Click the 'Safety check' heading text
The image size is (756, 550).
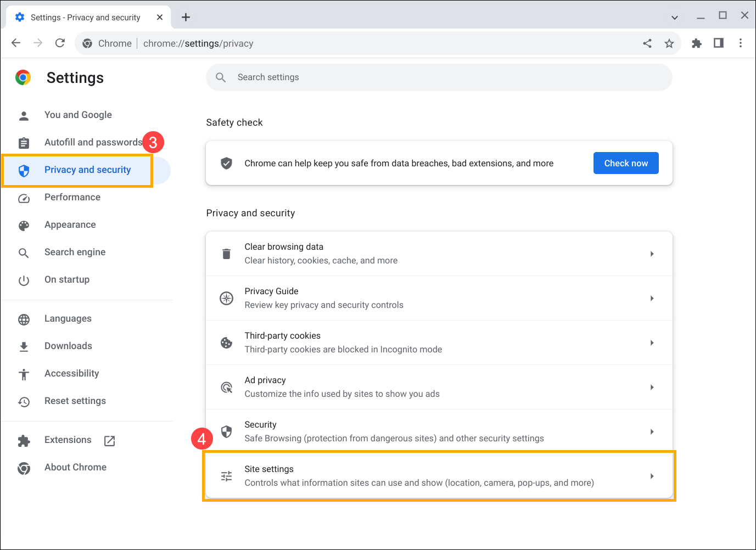click(x=234, y=122)
